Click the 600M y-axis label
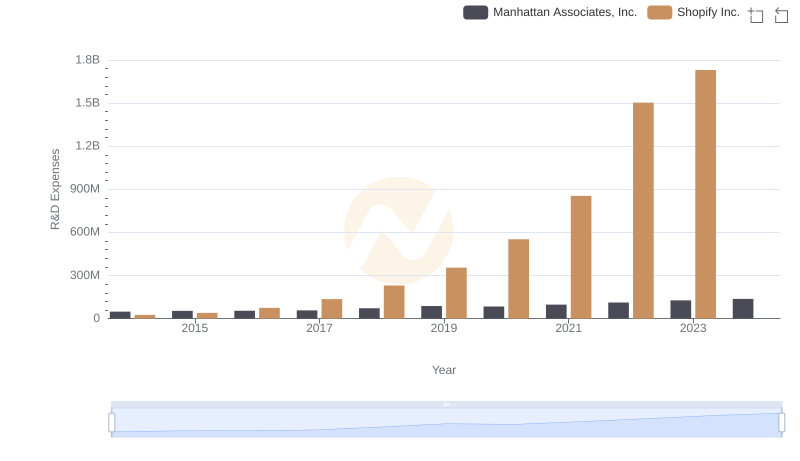800x461 pixels. click(85, 232)
